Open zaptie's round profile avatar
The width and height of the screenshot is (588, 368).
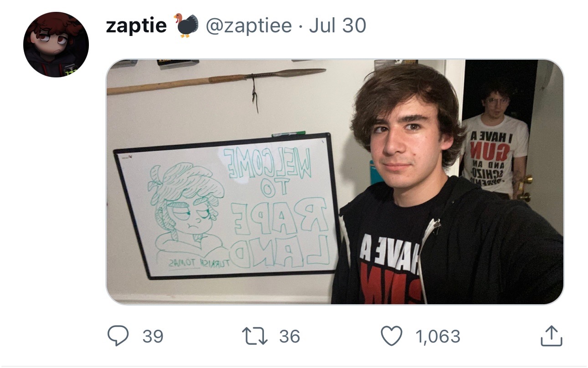56,45
